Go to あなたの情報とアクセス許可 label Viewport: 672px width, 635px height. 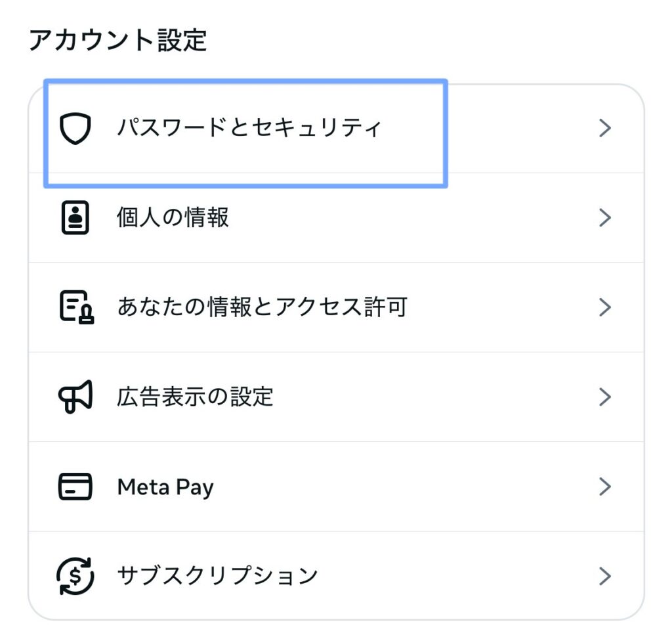(x=262, y=307)
